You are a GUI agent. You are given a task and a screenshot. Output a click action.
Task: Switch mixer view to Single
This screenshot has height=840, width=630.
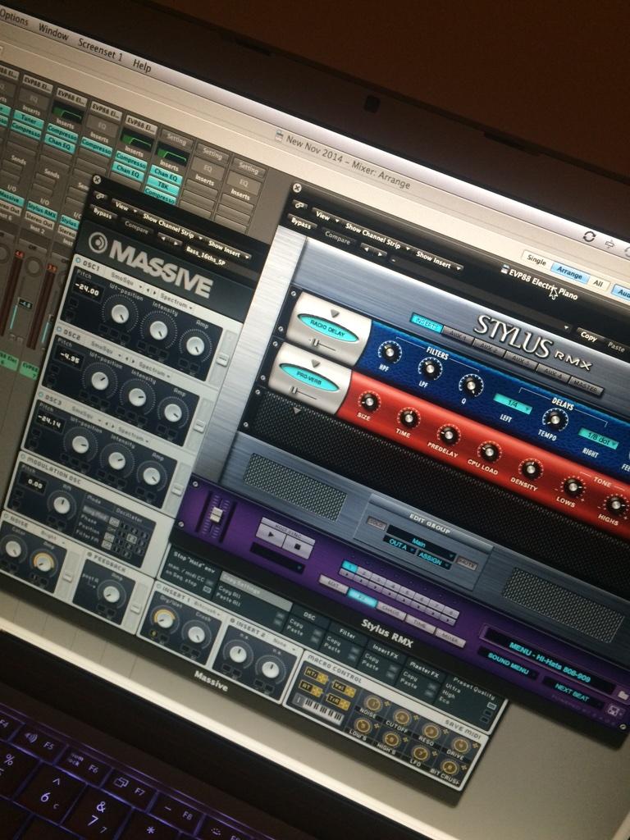pyautogui.click(x=536, y=260)
